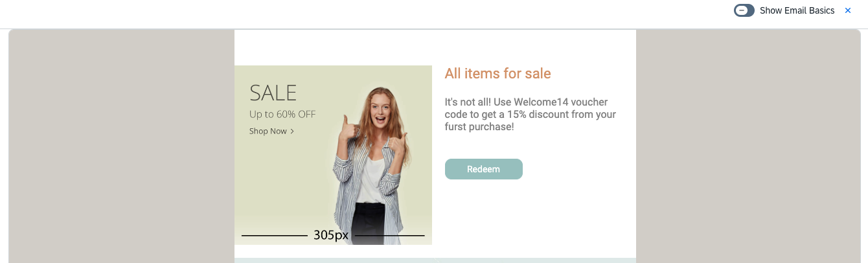
Task: Click the pale teal strip below the banner
Action: (x=434, y=260)
